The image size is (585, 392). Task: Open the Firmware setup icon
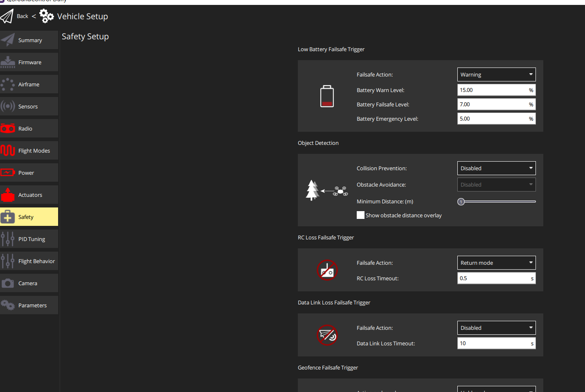[8, 62]
